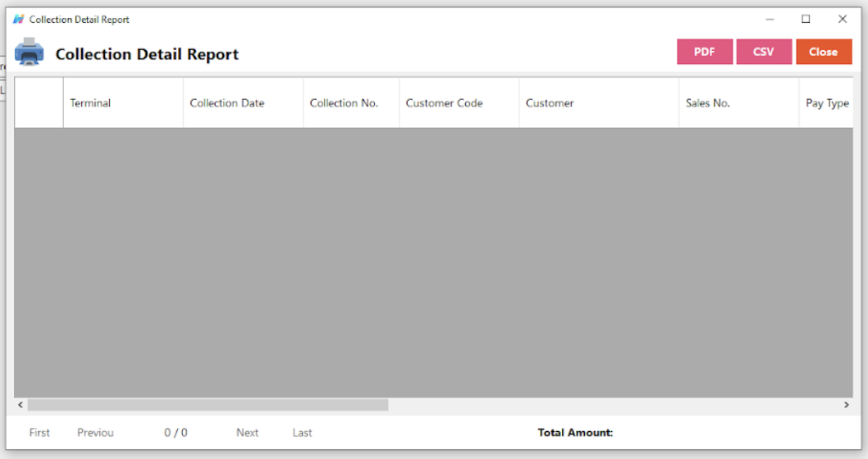Close the report with the orange Close button

click(x=824, y=52)
